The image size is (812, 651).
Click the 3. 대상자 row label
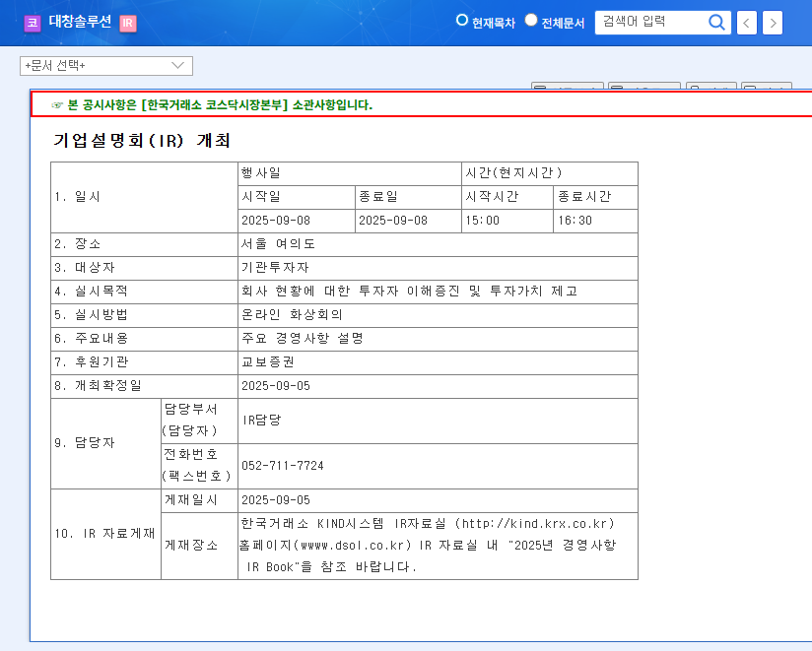click(x=85, y=268)
